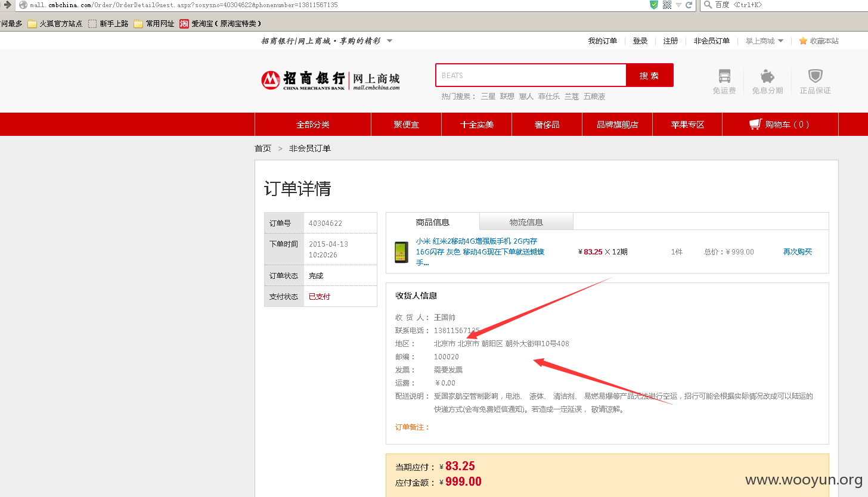Click the QR code icon in address bar
Screen dimensions: 868x497
coord(667,5)
